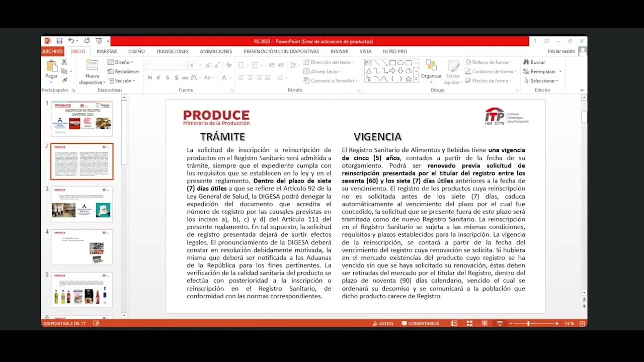
Task: Switch to the REVISAR tab
Action: (340, 51)
